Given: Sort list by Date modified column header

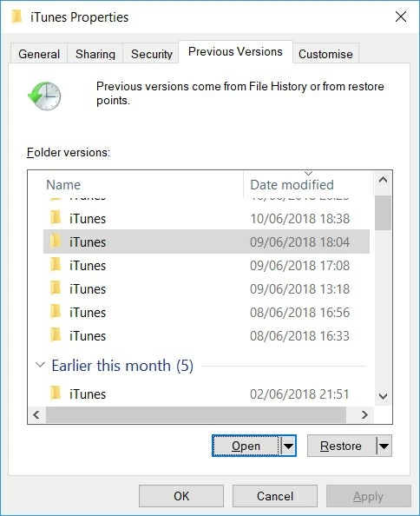Looking at the screenshot, I should [x=292, y=185].
